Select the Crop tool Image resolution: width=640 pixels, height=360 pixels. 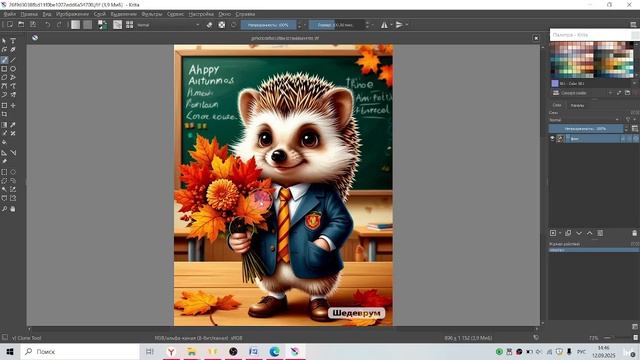click(x=4, y=114)
